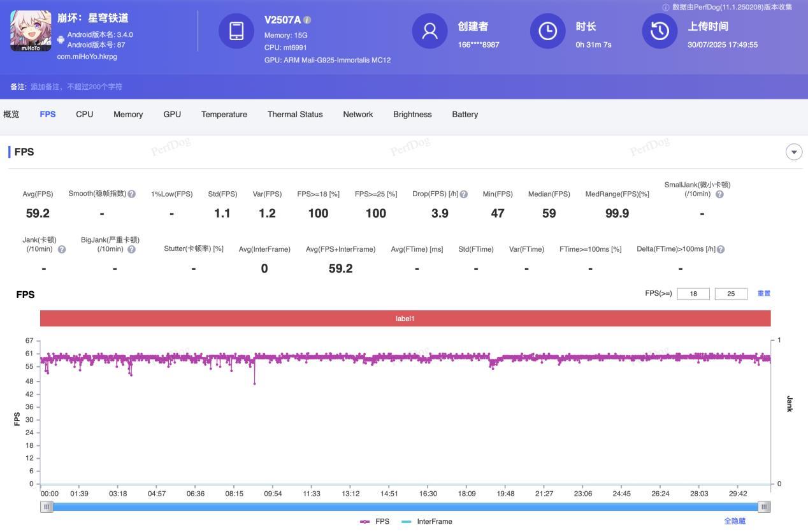The image size is (808, 532).
Task: Click the remark field to add a note
Action: click(x=76, y=87)
